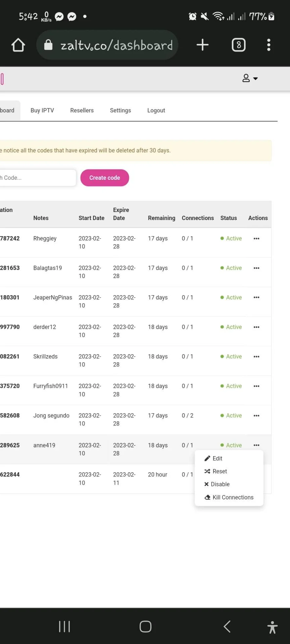Click the Expire Date column header
This screenshot has height=644, width=290.
(x=121, y=214)
